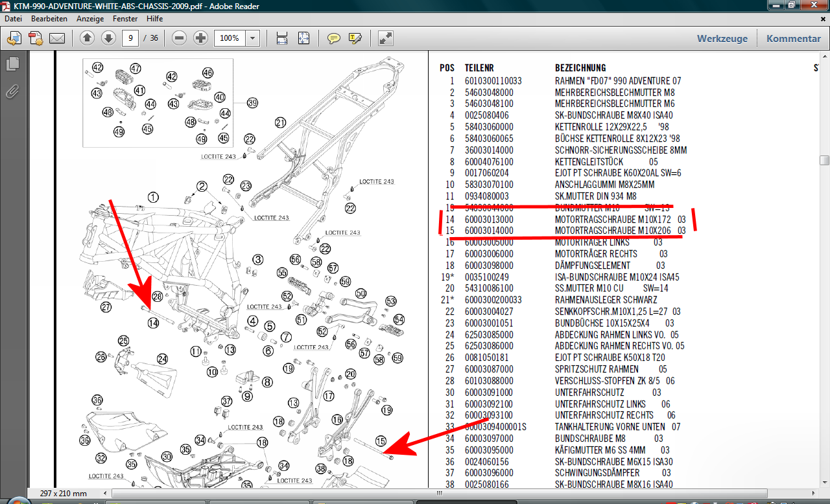Click the fit-to-width scrolling icon
830x504 pixels.
[282, 38]
